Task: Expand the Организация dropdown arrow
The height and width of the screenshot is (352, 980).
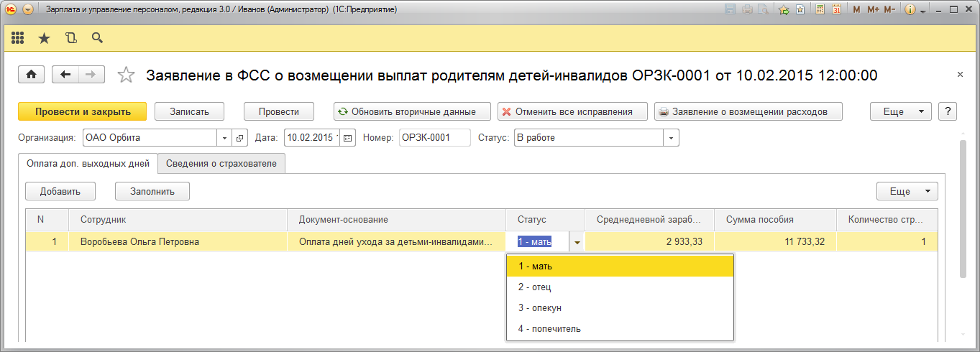Action: pos(224,138)
